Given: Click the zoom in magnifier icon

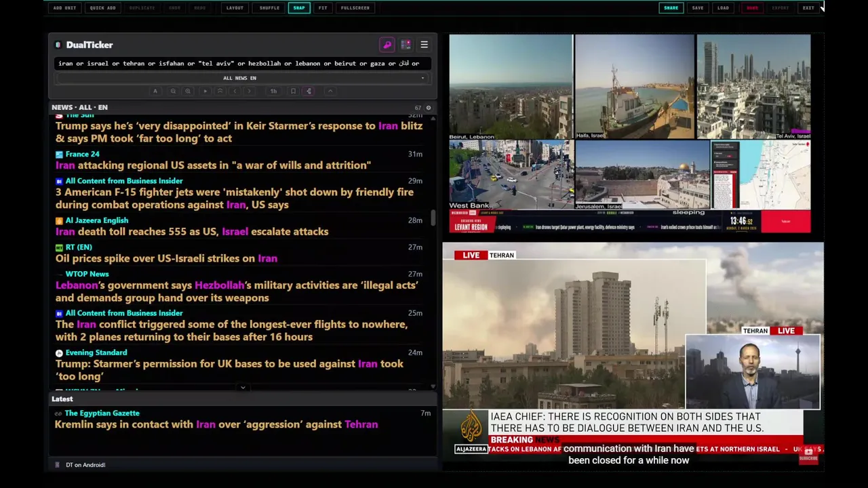Looking at the screenshot, I should 188,91.
